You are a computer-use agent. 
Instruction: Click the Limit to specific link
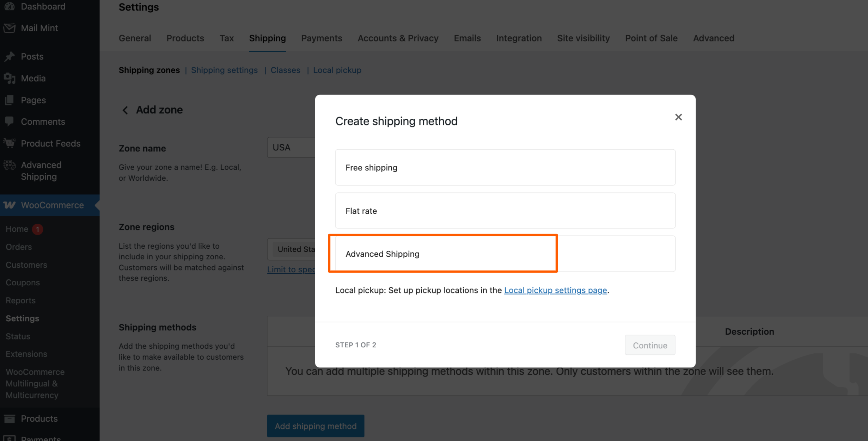coord(291,269)
